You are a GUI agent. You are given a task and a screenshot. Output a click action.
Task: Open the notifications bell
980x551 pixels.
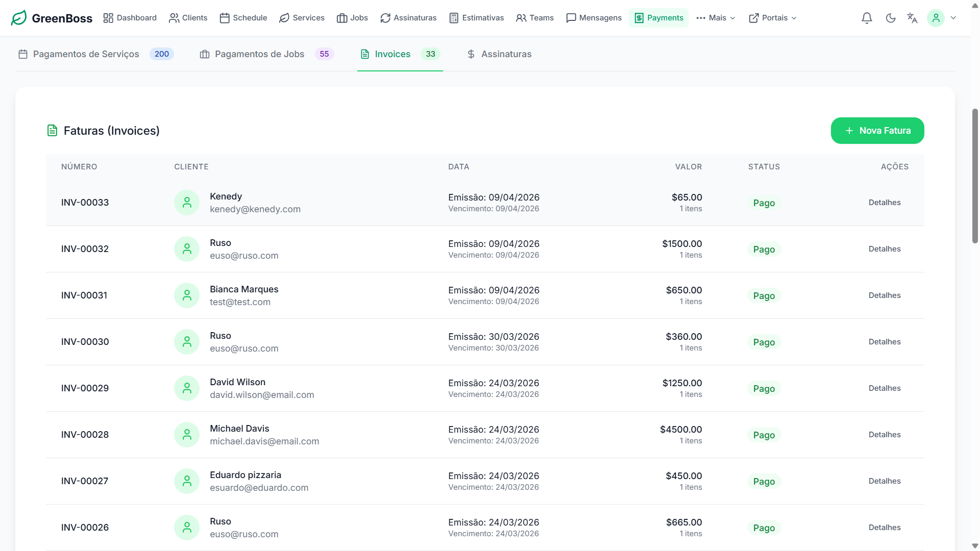point(866,18)
